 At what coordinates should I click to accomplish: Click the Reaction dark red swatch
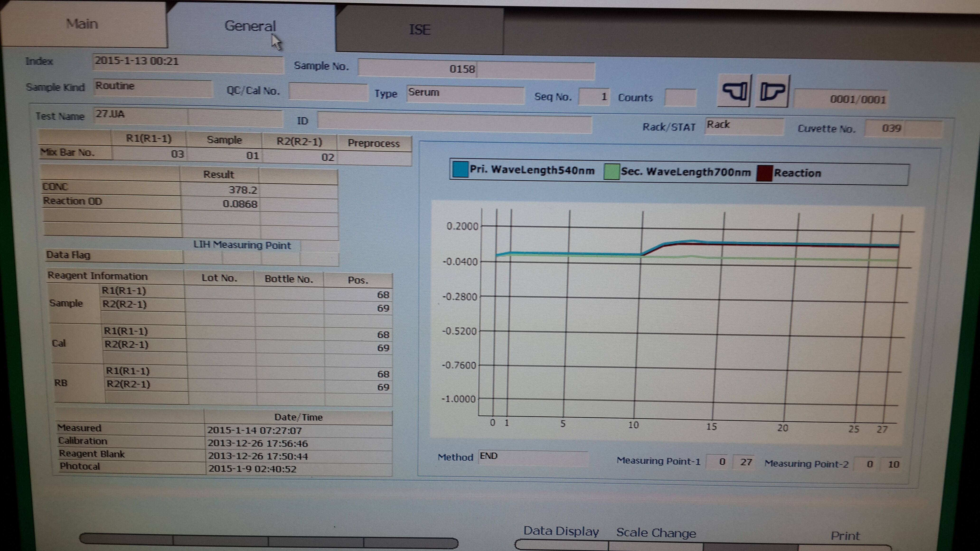click(764, 173)
